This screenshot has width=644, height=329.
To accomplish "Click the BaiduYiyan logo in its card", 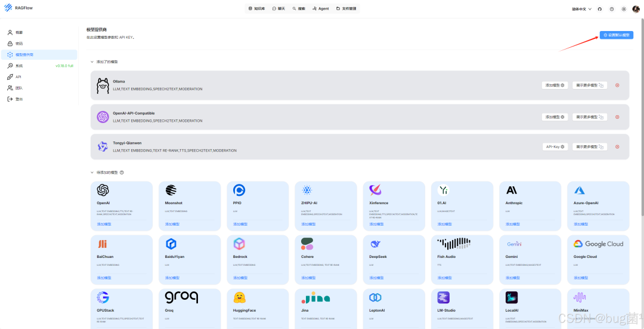I will [171, 244].
